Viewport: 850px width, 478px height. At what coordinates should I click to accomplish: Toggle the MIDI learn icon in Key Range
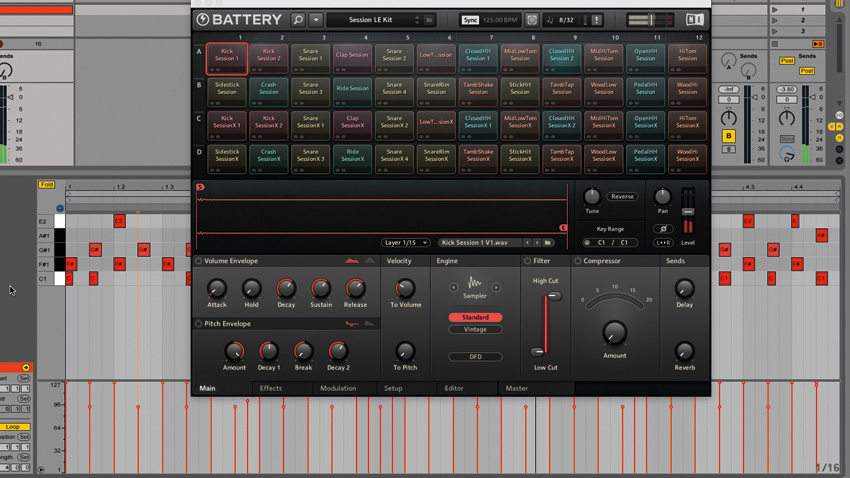point(587,242)
